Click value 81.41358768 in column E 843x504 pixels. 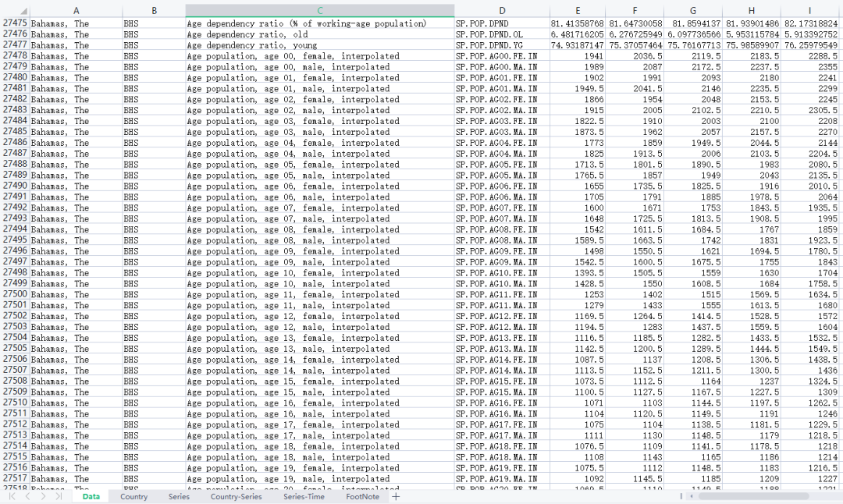[x=578, y=23]
